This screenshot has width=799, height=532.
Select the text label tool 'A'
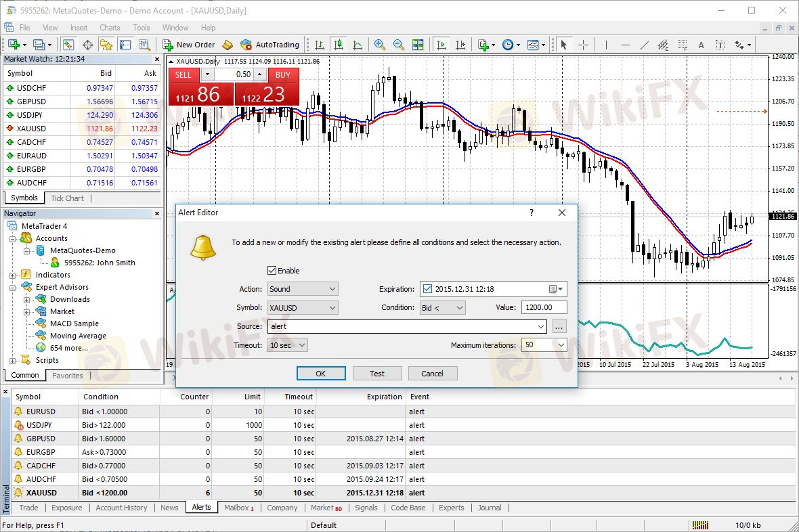[701, 45]
